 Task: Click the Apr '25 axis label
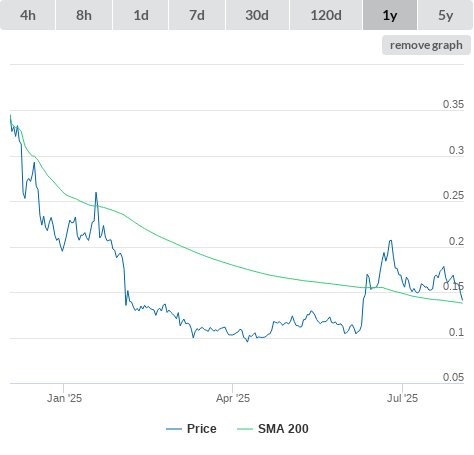click(x=233, y=398)
